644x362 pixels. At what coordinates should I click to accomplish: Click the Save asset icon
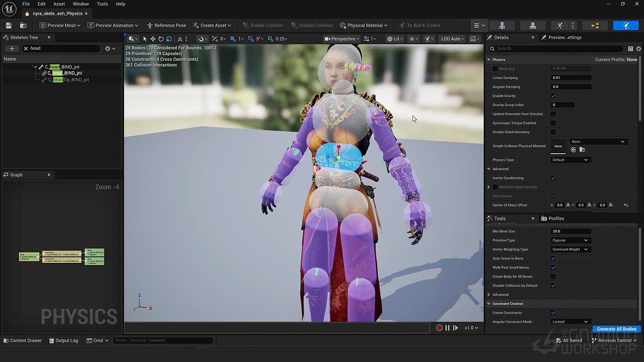tap(9, 25)
